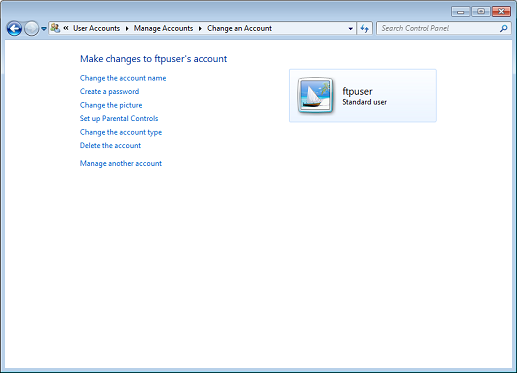
Task: Open the address bar history dropdown
Action: click(350, 29)
